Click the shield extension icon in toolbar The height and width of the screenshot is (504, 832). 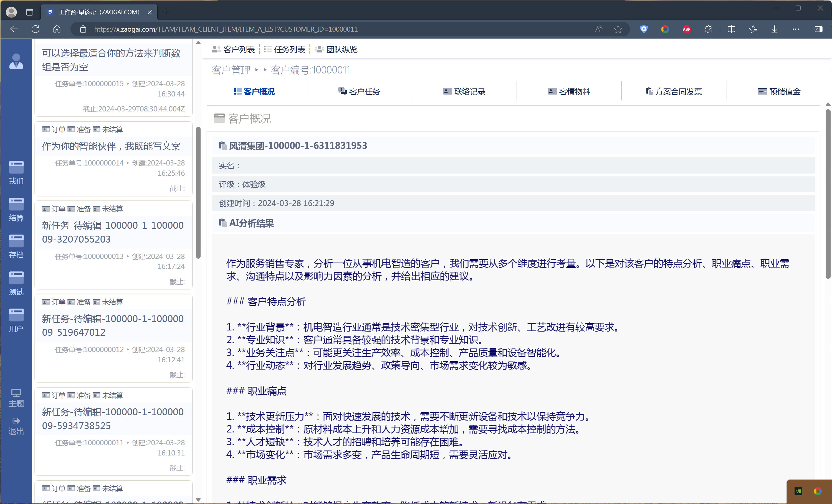click(x=644, y=29)
